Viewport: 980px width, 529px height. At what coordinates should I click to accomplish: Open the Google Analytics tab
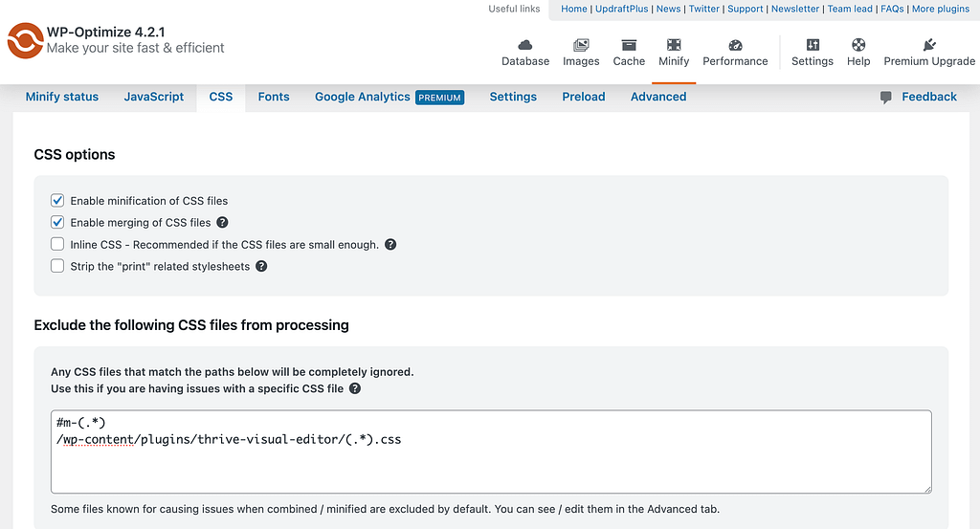(363, 97)
